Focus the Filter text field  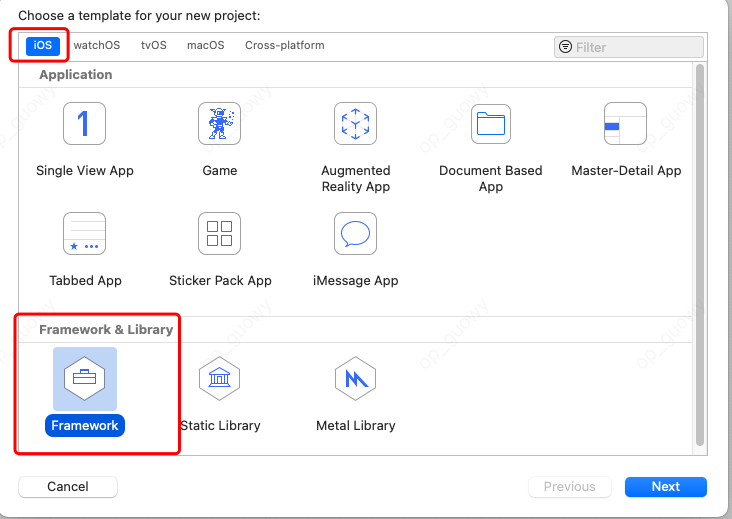629,47
